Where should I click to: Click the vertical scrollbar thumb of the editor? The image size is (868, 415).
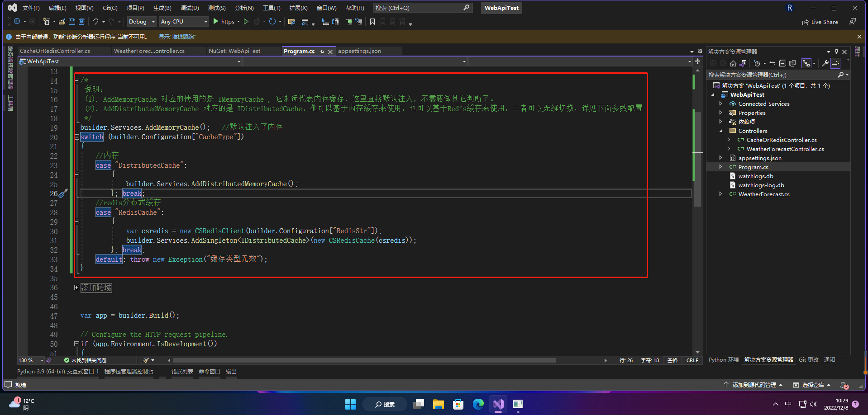[x=697, y=158]
